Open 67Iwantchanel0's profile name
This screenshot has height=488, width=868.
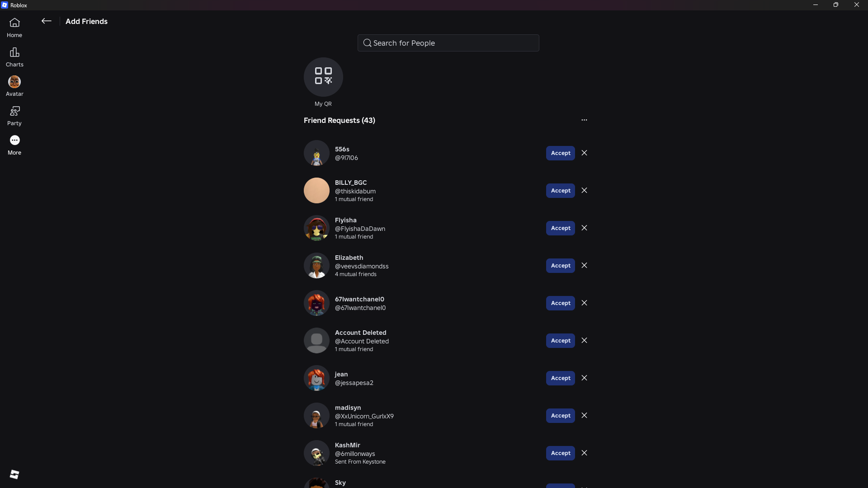tap(359, 299)
